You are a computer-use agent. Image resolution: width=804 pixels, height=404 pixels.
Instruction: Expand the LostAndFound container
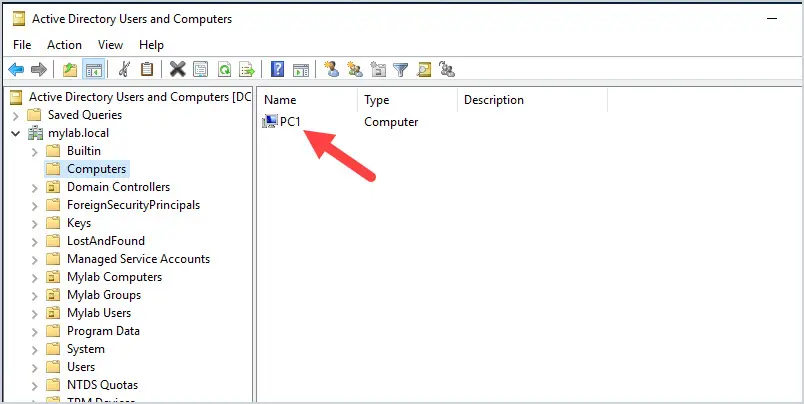coord(34,241)
